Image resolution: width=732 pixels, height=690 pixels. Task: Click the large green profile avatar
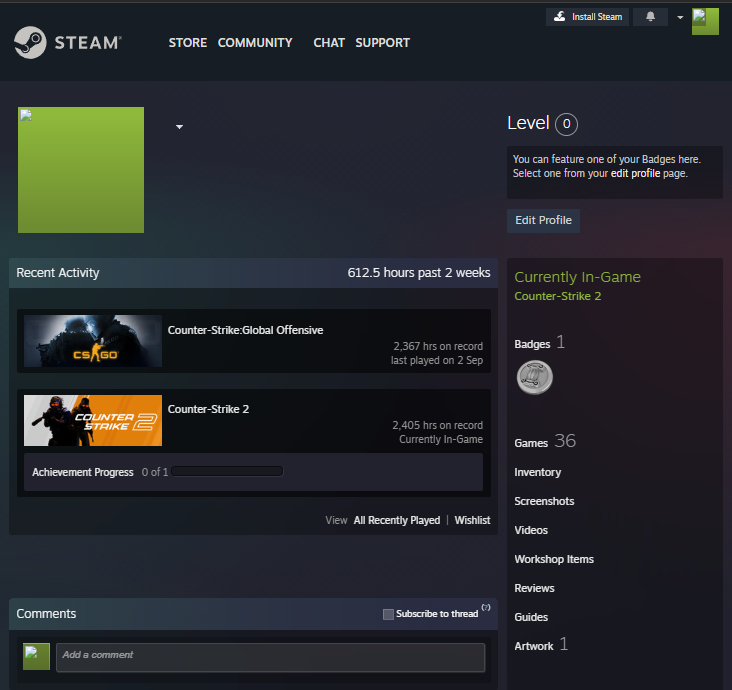point(81,170)
